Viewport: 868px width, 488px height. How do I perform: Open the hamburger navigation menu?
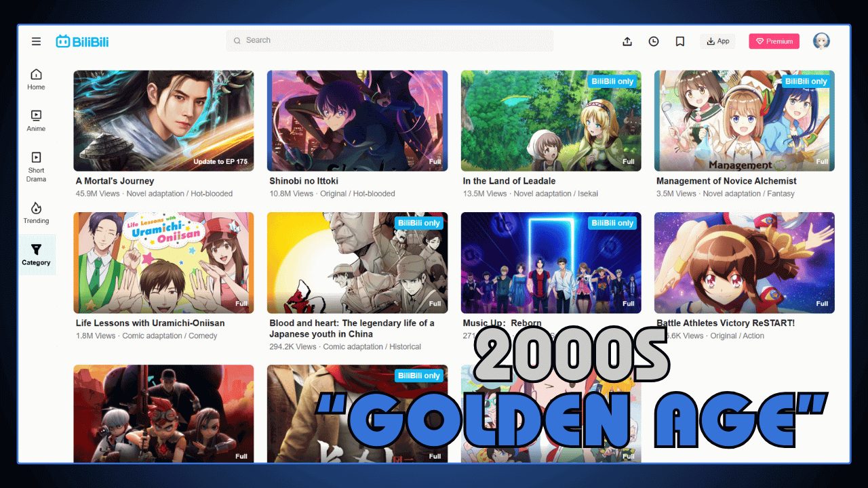[36, 41]
